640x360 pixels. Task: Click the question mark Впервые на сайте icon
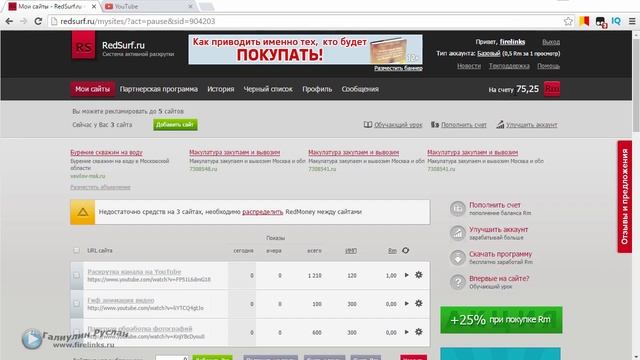pyautogui.click(x=458, y=282)
